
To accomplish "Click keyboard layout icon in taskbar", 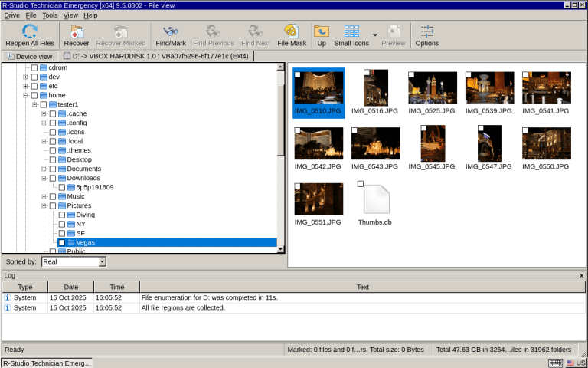I will coord(556,363).
